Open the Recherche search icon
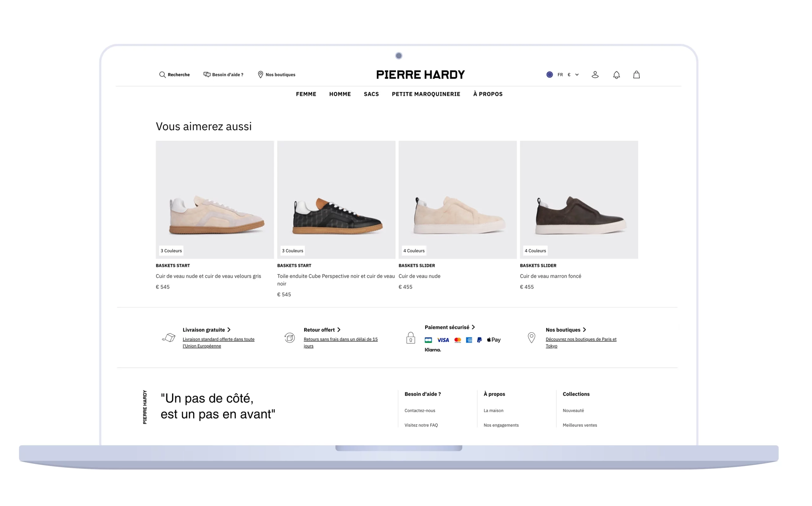 (x=162, y=75)
